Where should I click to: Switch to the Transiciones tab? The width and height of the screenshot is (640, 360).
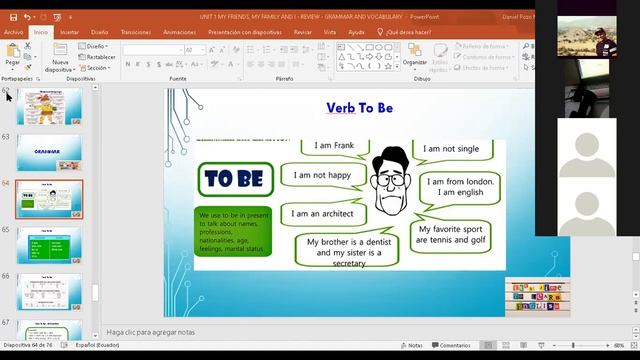click(136, 32)
